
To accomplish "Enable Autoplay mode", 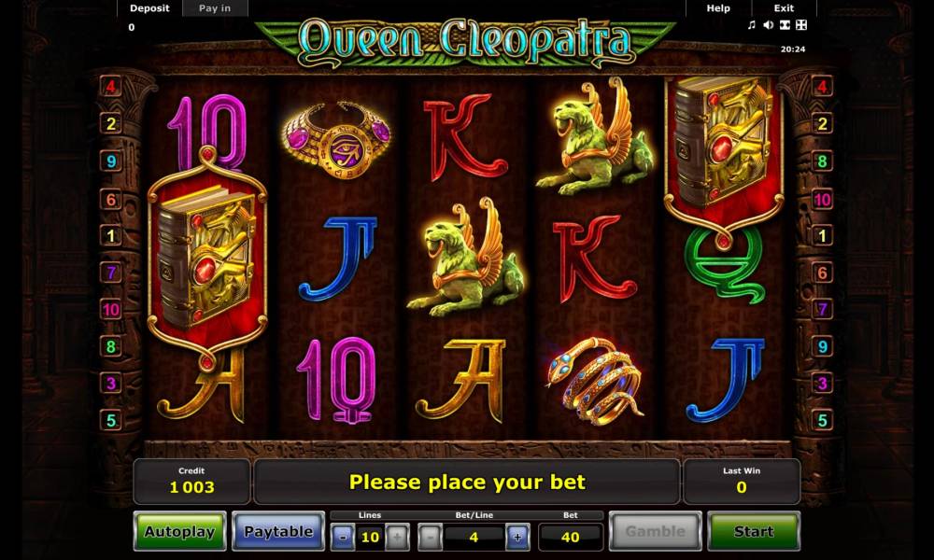I will tap(180, 531).
